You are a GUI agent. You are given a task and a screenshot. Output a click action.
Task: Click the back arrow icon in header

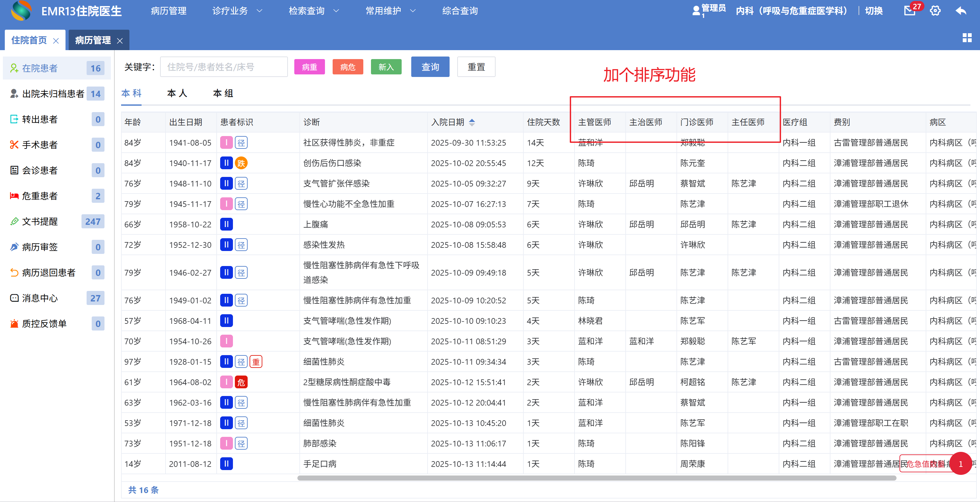961,11
